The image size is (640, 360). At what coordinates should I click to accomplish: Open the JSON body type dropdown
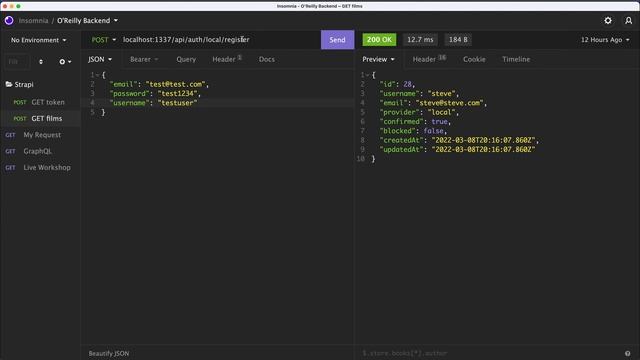(x=100, y=59)
